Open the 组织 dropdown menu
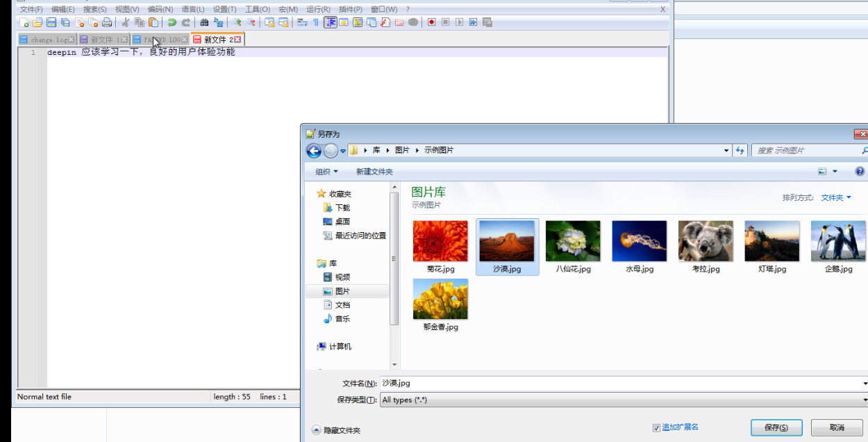 point(327,172)
